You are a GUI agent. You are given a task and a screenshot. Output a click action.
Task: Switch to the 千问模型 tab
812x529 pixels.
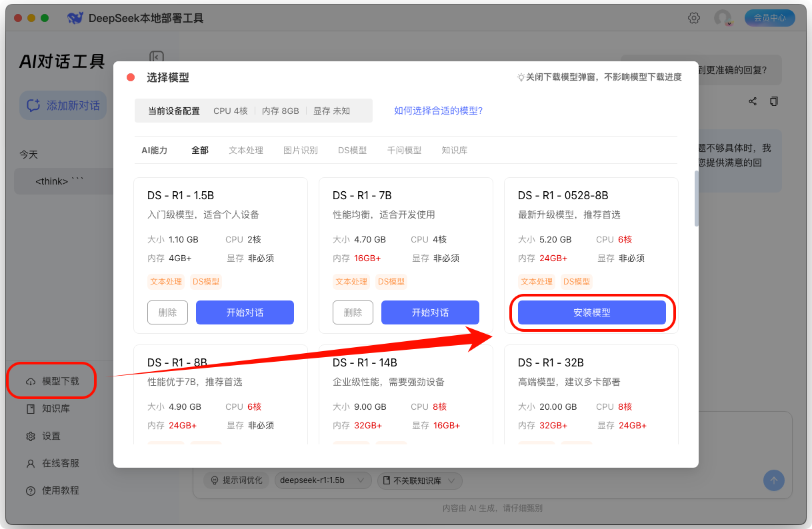[x=405, y=150]
